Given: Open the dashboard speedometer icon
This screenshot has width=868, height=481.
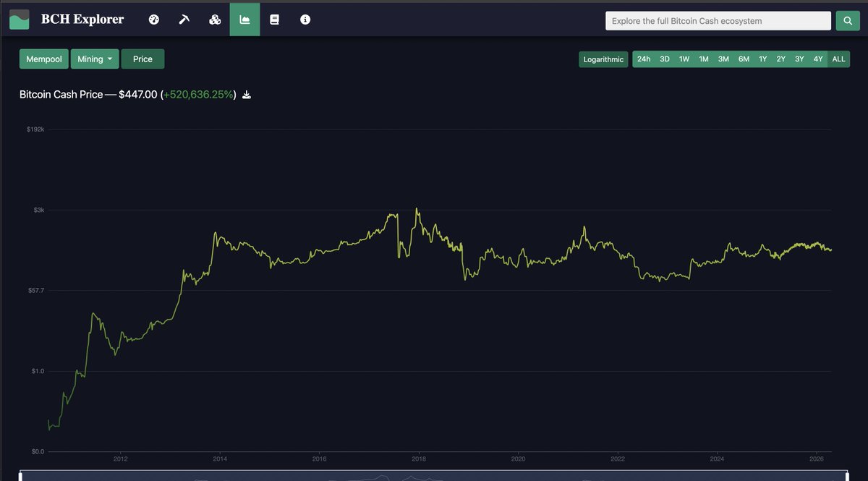Looking at the screenshot, I should (x=153, y=20).
